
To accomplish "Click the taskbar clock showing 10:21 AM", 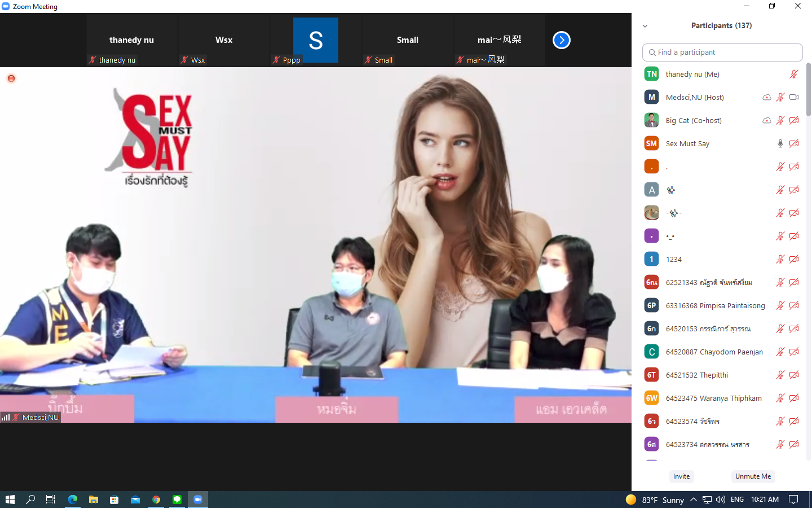I will point(765,500).
